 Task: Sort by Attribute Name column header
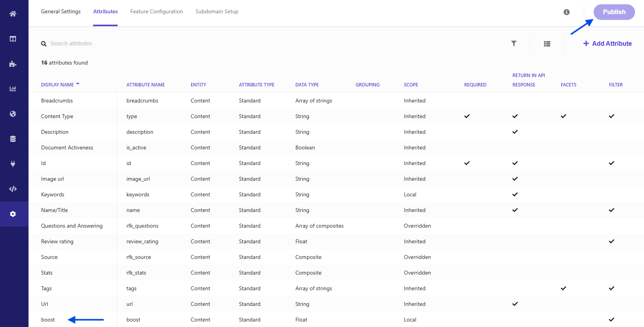coord(145,84)
